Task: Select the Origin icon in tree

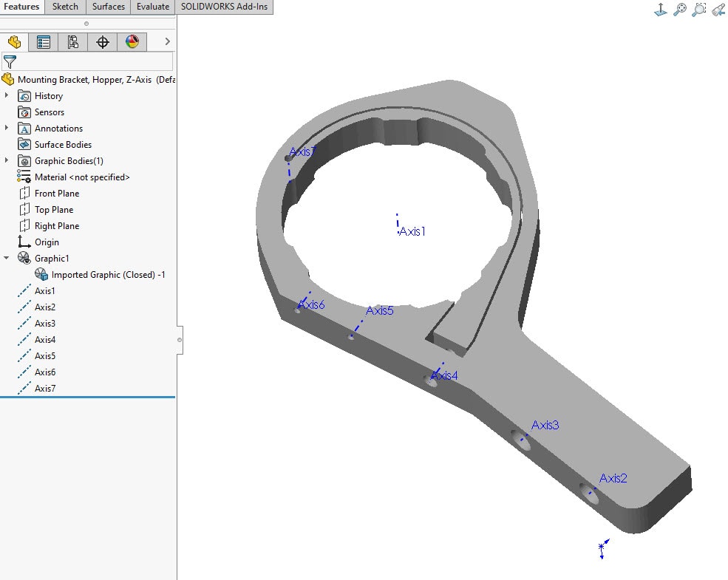Action: [x=24, y=242]
